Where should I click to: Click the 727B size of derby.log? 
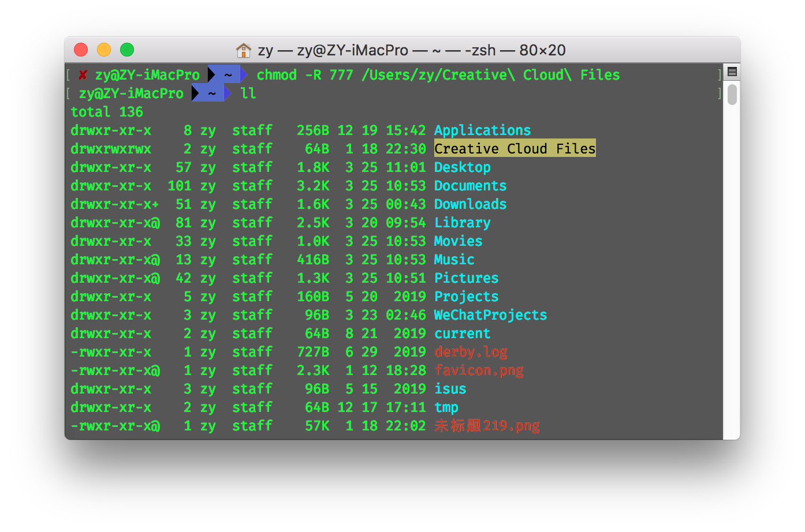(x=313, y=352)
